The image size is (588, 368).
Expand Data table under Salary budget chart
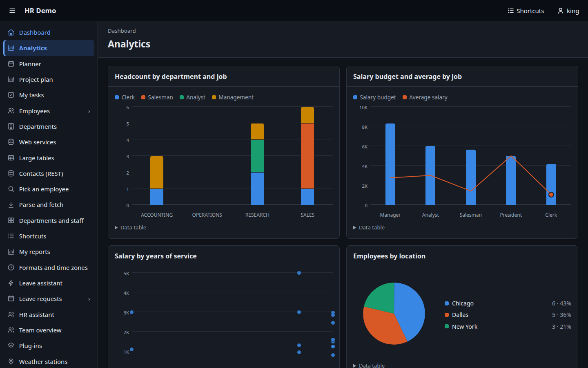369,227
